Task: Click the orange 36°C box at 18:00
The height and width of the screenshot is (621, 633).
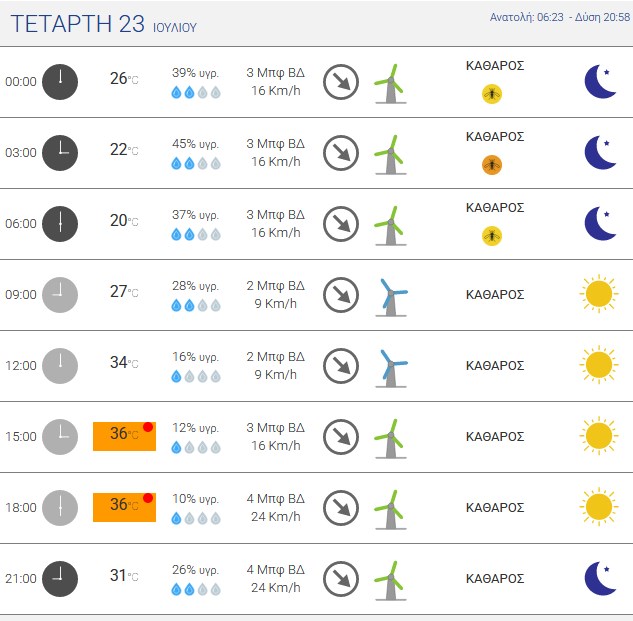Action: 124,507
